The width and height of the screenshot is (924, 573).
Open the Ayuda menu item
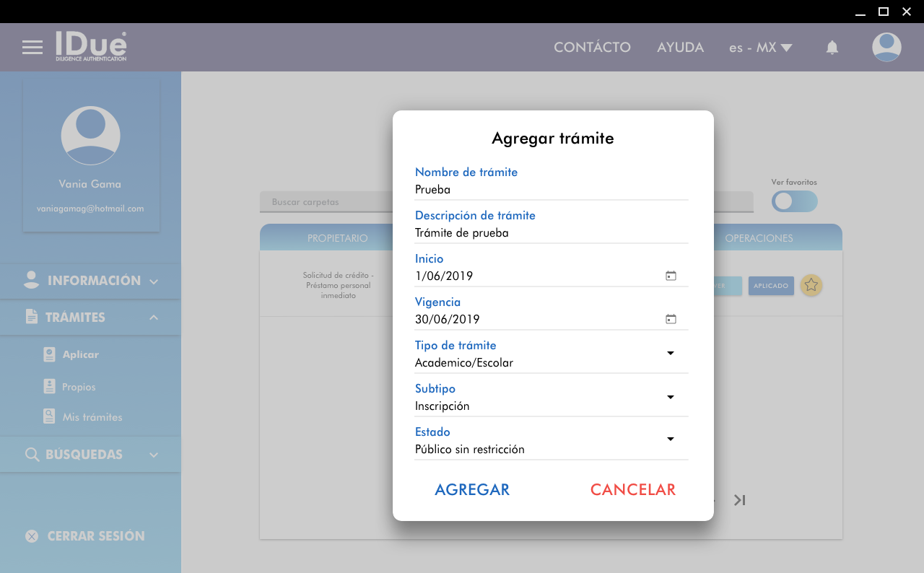click(x=680, y=48)
